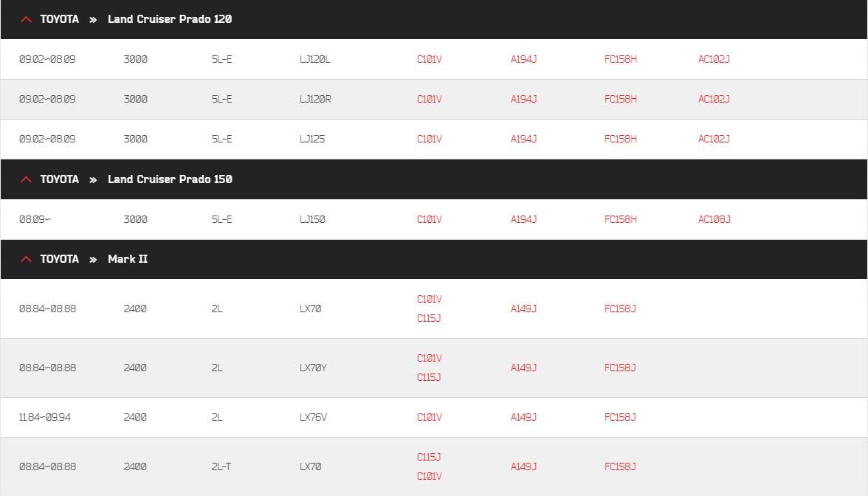This screenshot has width=868, height=496.
Task: Open AC102J link in LJ125 row
Action: [714, 139]
